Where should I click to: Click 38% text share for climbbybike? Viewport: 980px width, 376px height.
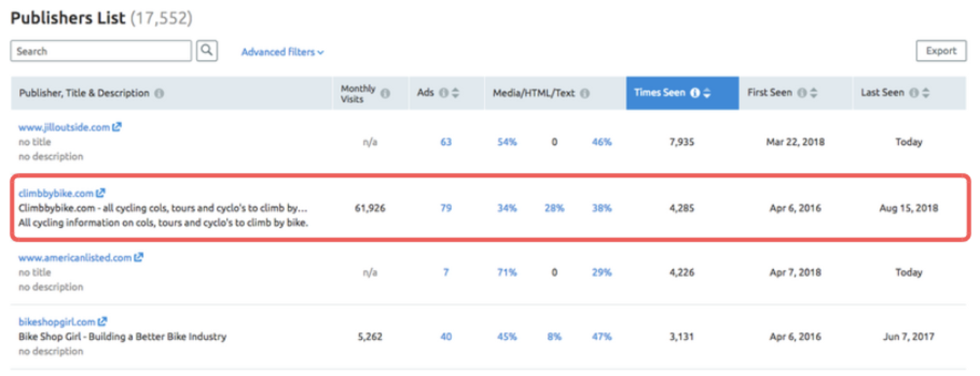(x=602, y=208)
